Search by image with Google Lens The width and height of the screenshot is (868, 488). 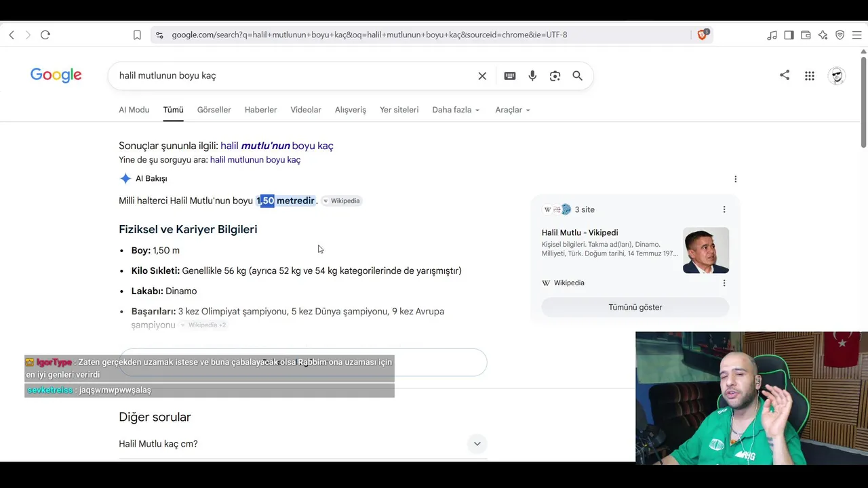555,76
